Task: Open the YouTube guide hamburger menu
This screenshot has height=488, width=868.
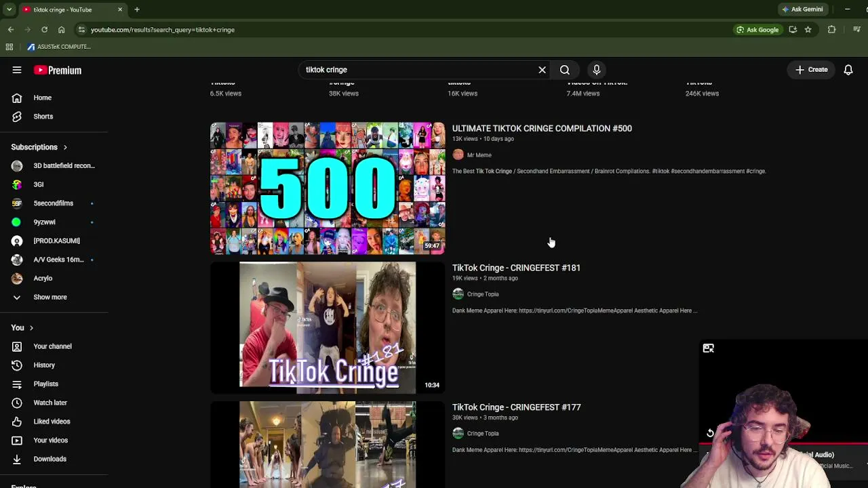Action: click(17, 70)
